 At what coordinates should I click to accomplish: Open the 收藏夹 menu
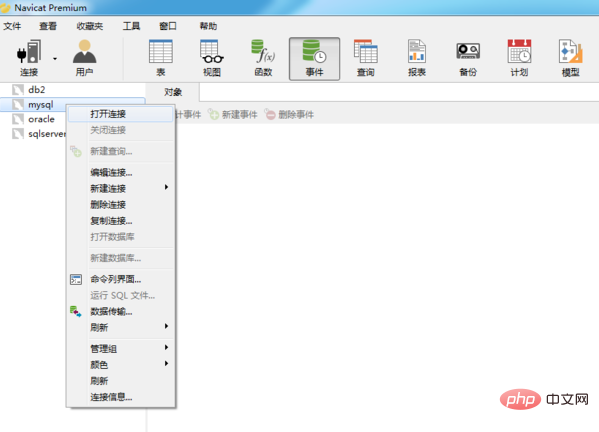point(90,26)
